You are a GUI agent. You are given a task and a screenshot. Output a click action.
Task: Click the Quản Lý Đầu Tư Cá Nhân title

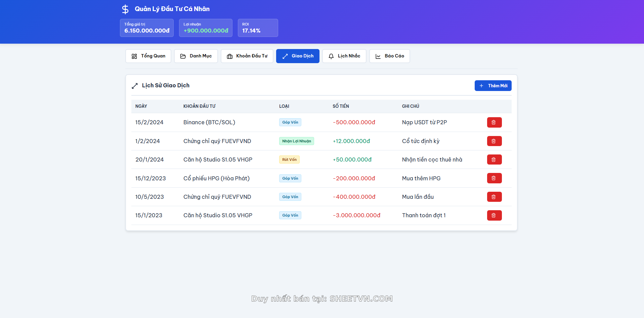pyautogui.click(x=172, y=9)
